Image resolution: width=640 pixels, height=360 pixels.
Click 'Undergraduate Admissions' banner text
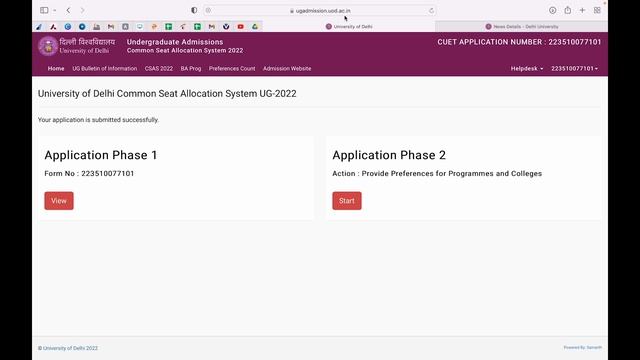pos(175,42)
